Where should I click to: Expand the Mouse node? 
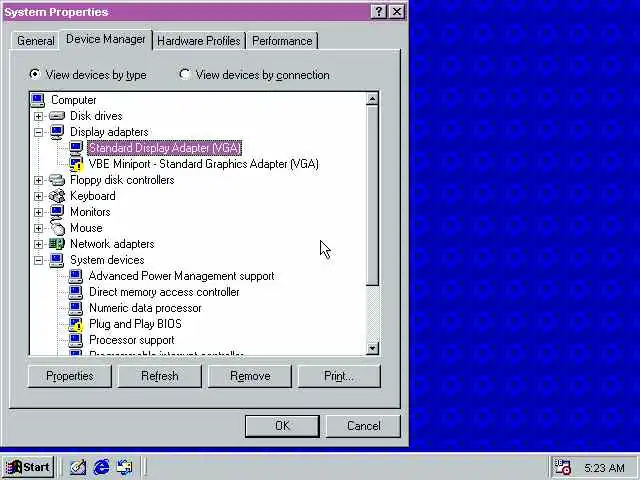pyautogui.click(x=38, y=228)
